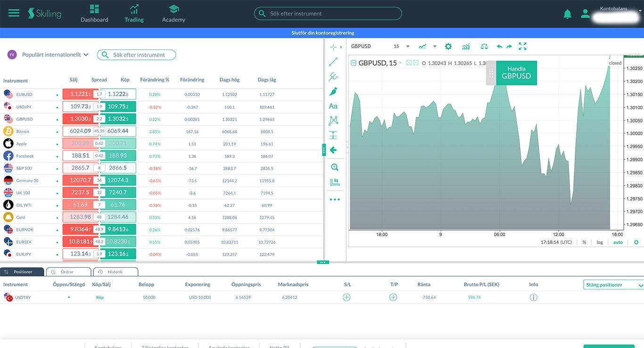Grab the horizontal panel splitter handle

323,262
